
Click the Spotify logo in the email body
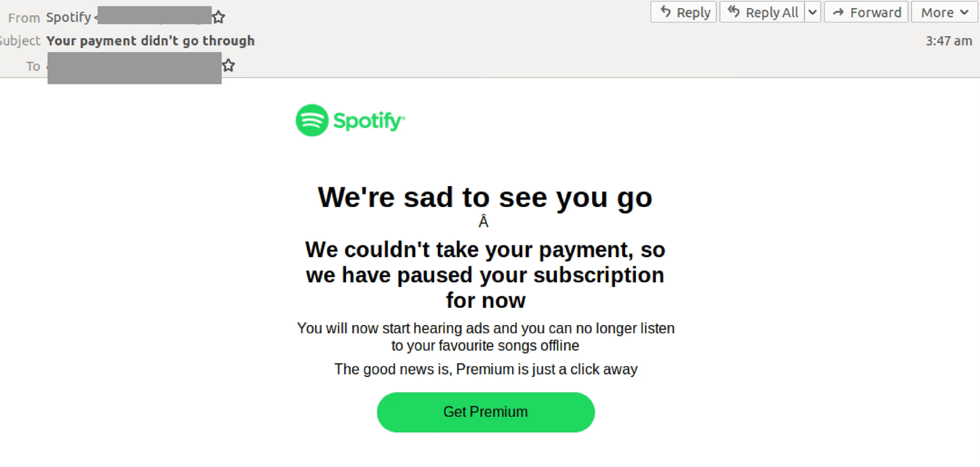(x=350, y=121)
